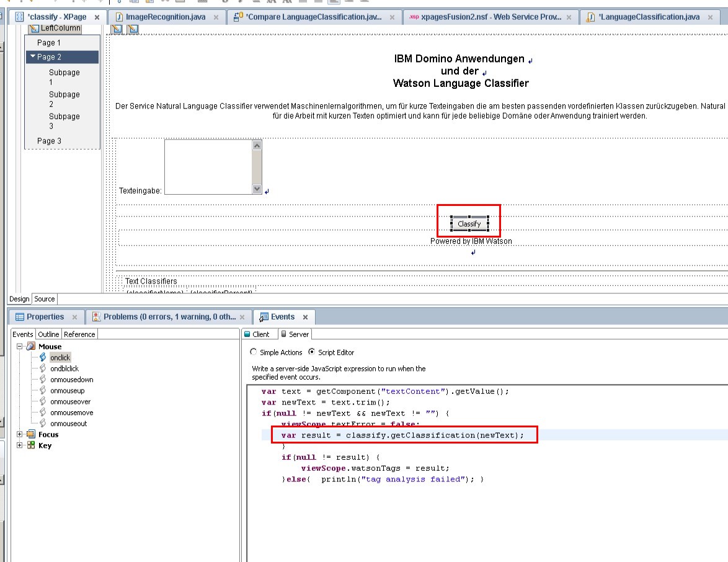This screenshot has height=562, width=728.
Task: Select the Script Editor radio button
Action: (311, 352)
